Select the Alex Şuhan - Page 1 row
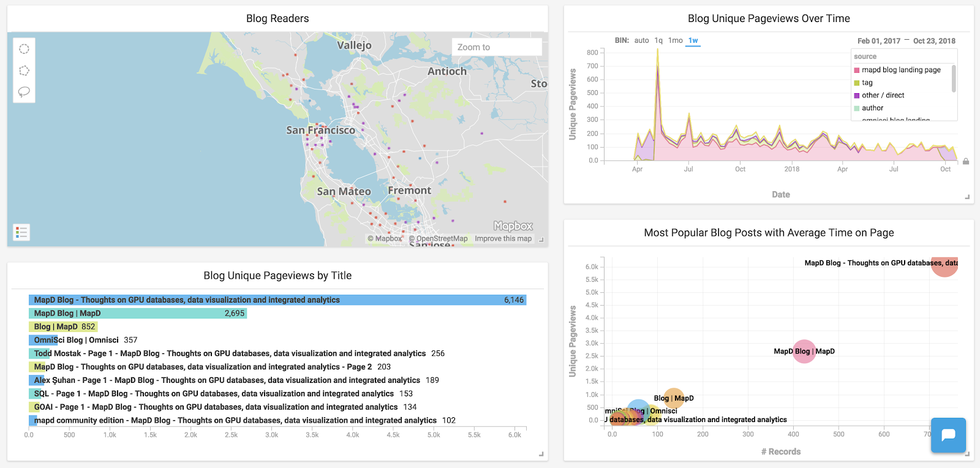Viewport: 980px width, 468px height. click(x=234, y=380)
